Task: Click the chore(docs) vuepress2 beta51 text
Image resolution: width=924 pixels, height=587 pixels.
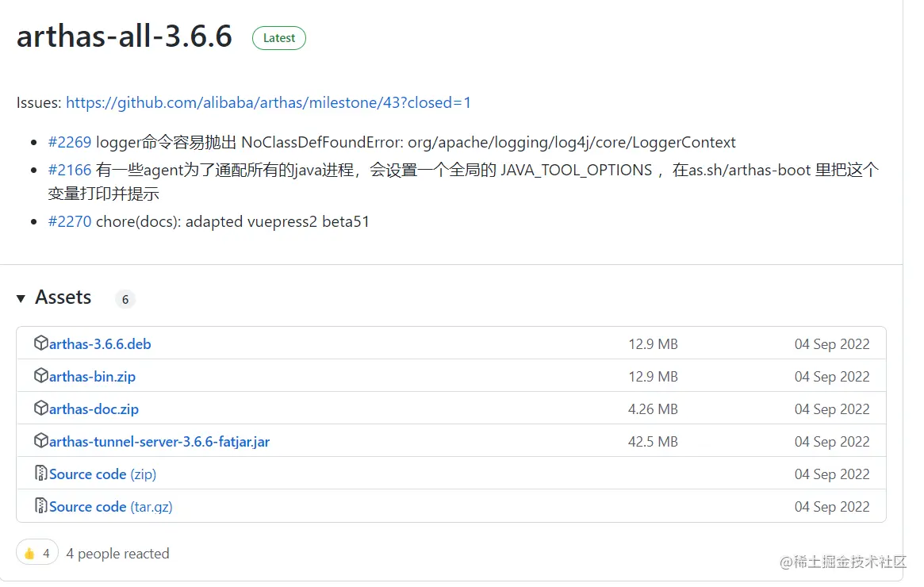Action: click(x=232, y=221)
